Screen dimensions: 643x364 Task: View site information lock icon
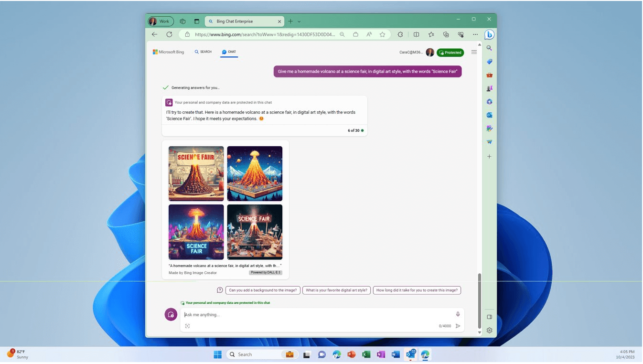187,34
